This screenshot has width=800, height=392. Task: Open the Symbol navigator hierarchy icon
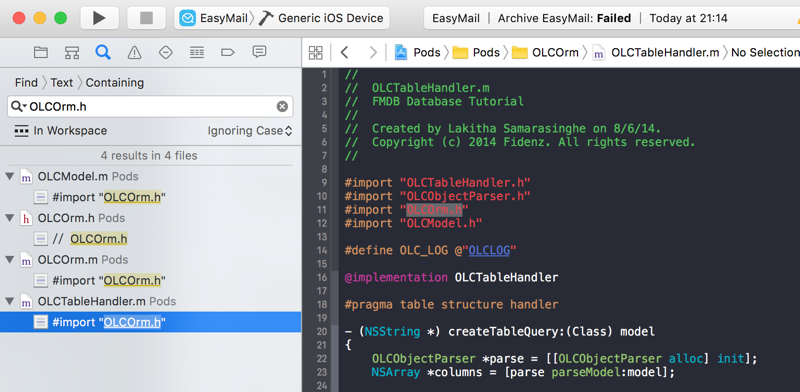click(72, 52)
